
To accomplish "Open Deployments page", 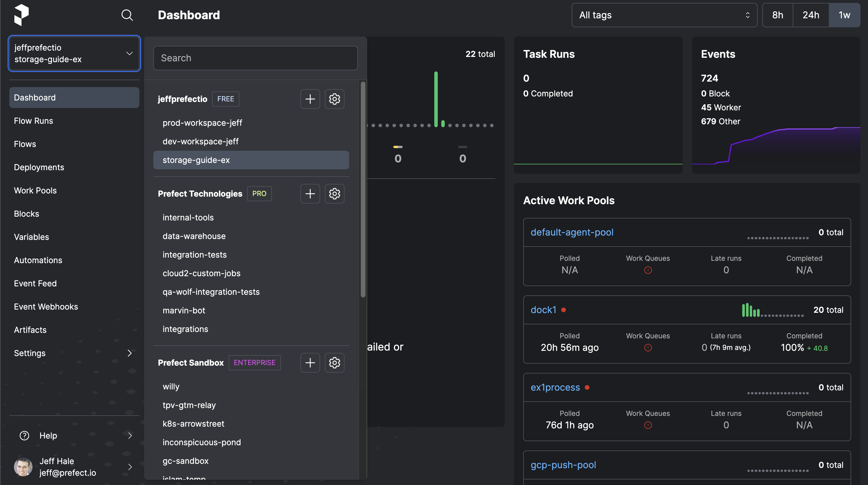I will tap(74, 167).
